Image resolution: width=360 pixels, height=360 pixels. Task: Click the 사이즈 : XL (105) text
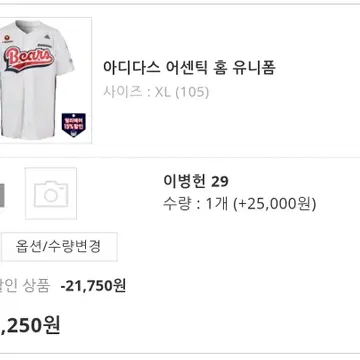(156, 92)
